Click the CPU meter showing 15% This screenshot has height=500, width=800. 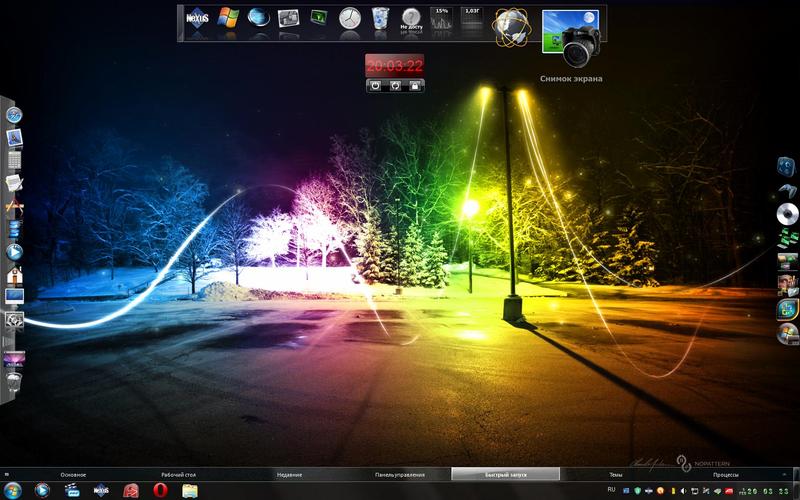point(442,19)
